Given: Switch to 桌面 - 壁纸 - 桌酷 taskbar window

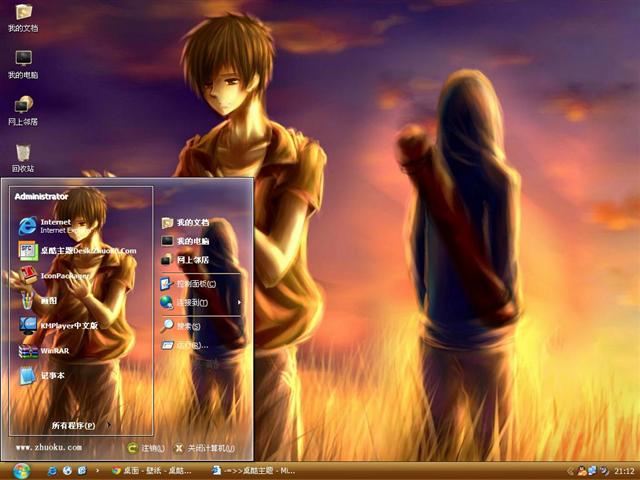Looking at the screenshot, I should [x=151, y=471].
